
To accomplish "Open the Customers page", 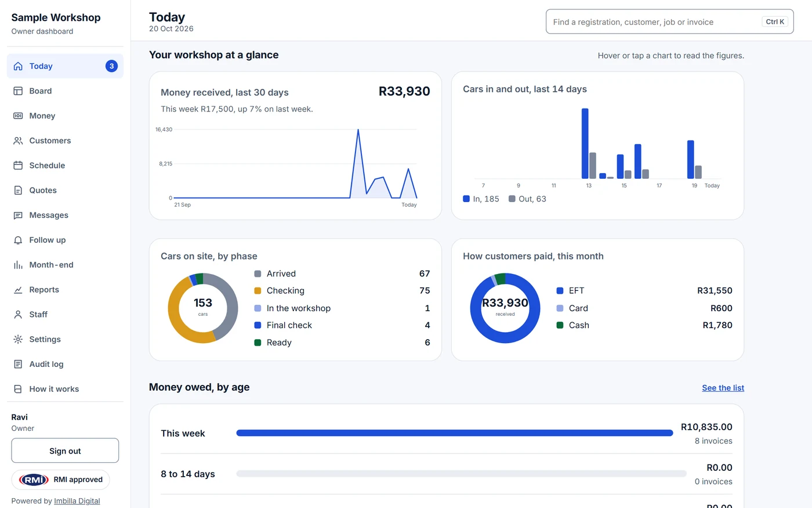I will coord(65,140).
